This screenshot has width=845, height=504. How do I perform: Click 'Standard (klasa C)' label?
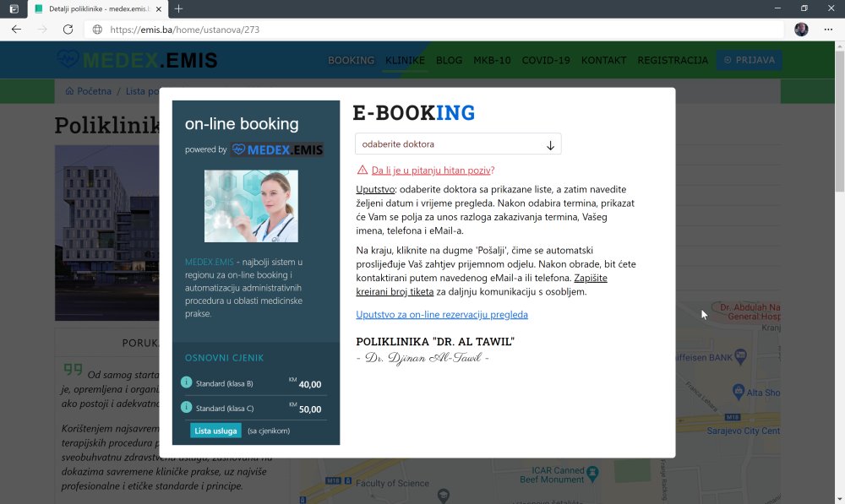tap(224, 409)
